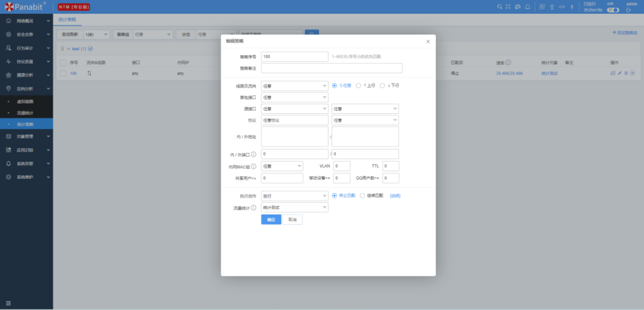Collapse the test group chevron

(69, 48)
